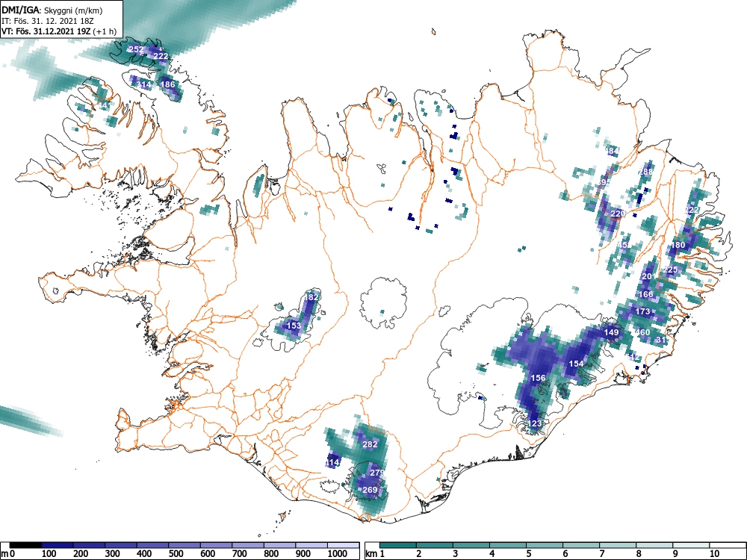Pick the teal swatch between km 1 and 2
Image resolution: width=747 pixels, height=560 pixels.
pyautogui.click(x=398, y=545)
